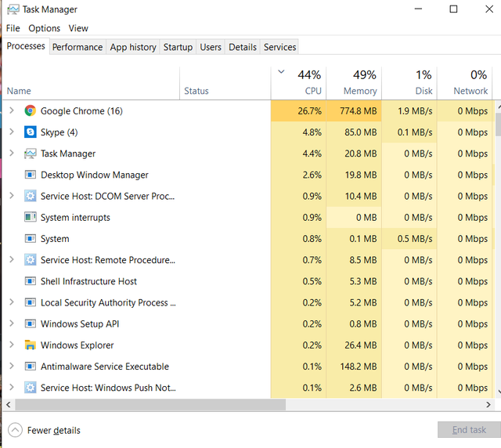Switch to the App history tab
Viewport: 501px width, 448px height.
click(133, 47)
